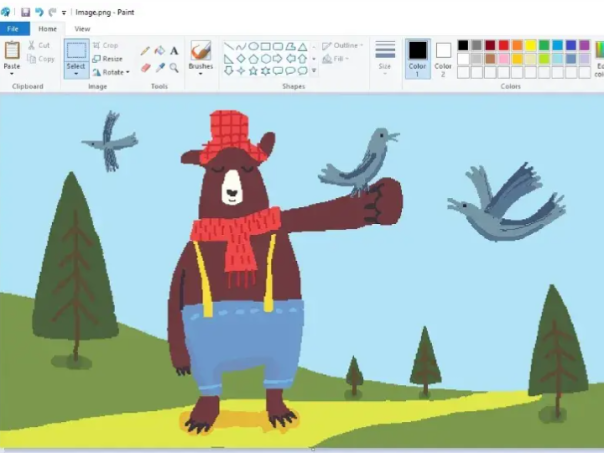Switch to the View tab

(x=82, y=29)
